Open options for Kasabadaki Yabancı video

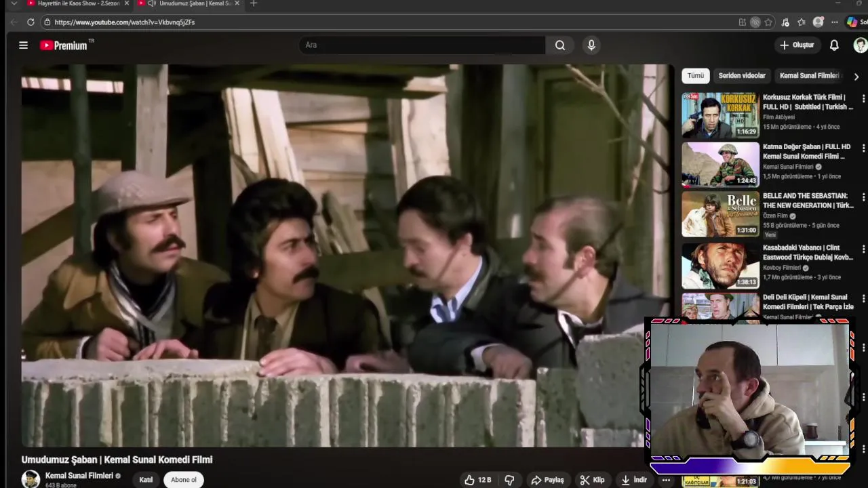863,249
